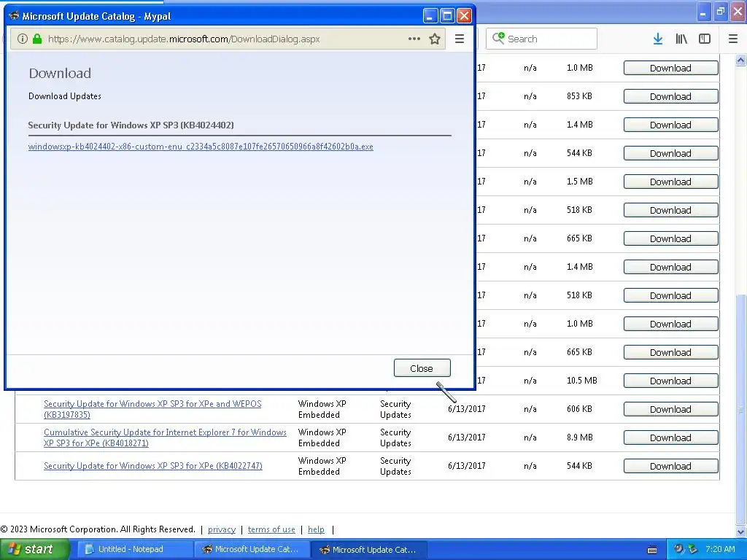
Task: Click Download button for 10.5 MB row
Action: pos(671,381)
